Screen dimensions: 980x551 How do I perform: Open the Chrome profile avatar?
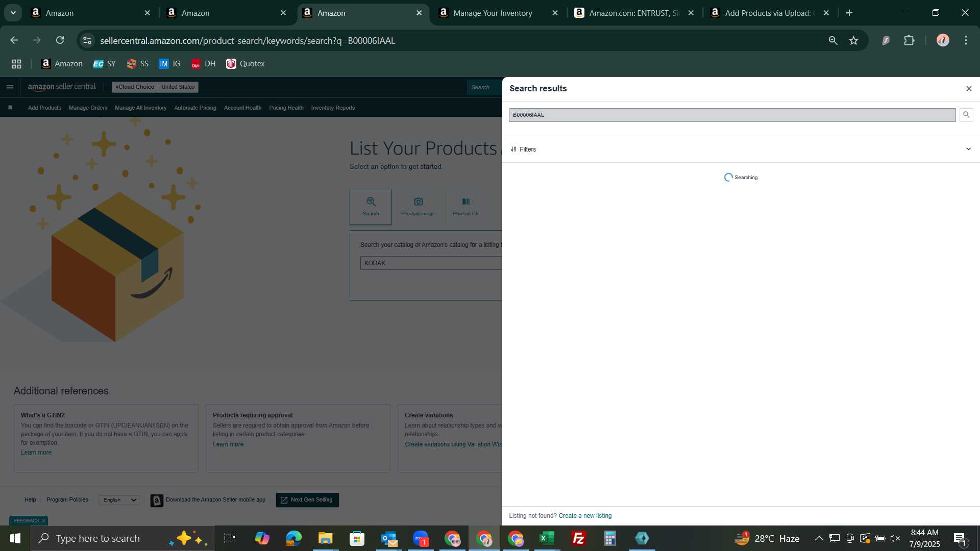943,40
